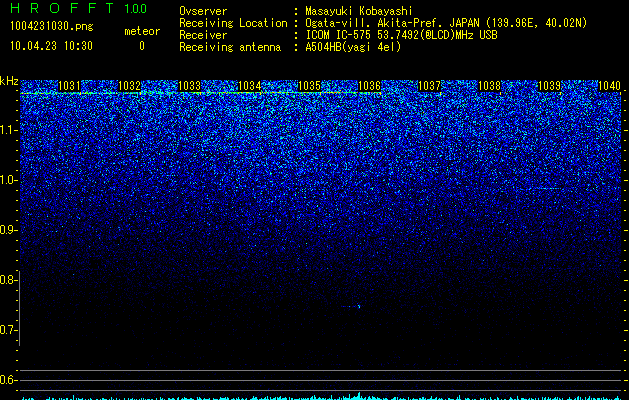
Task: Click the 1.1 kHz axis label
Action: tap(8, 130)
